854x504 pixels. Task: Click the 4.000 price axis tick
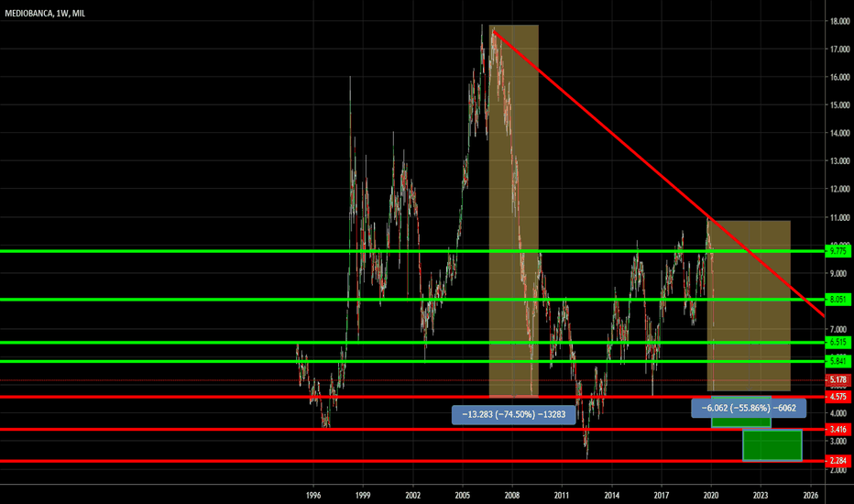tap(839, 413)
